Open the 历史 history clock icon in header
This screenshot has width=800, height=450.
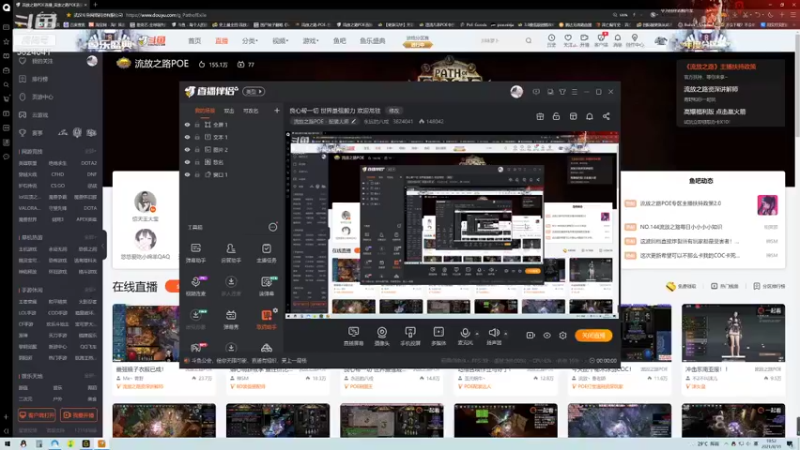pos(552,40)
